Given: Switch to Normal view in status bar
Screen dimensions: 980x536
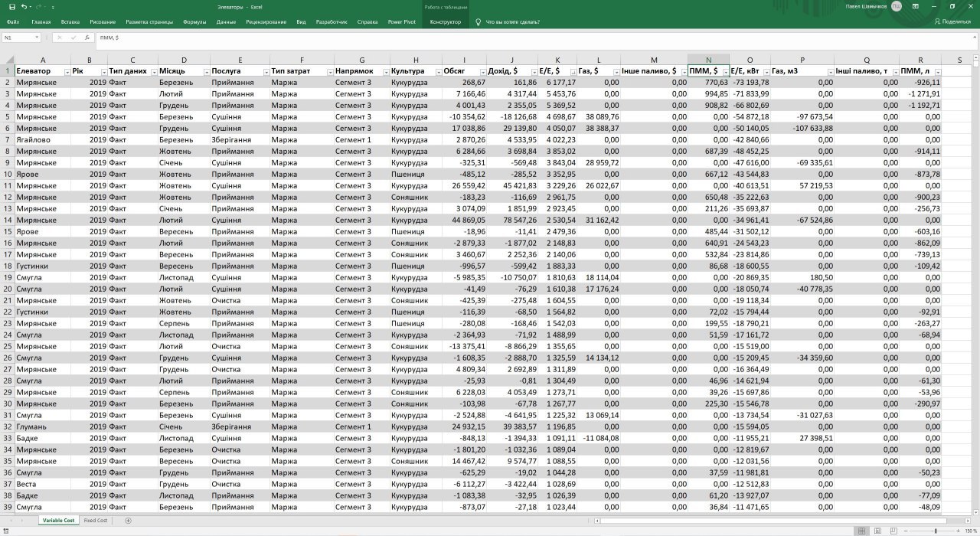Looking at the screenshot, I should click(862, 530).
